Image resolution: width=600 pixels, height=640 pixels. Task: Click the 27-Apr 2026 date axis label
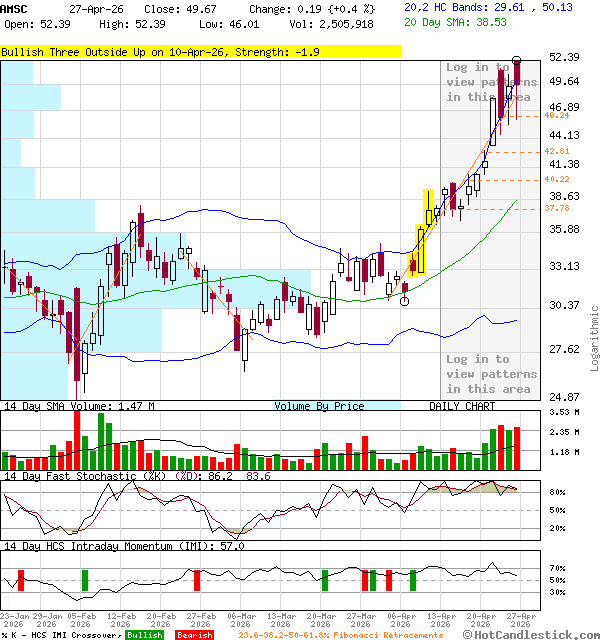tap(521, 620)
